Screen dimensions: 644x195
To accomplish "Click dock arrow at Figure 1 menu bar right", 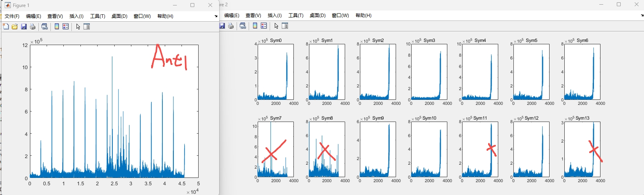I will 216,16.
